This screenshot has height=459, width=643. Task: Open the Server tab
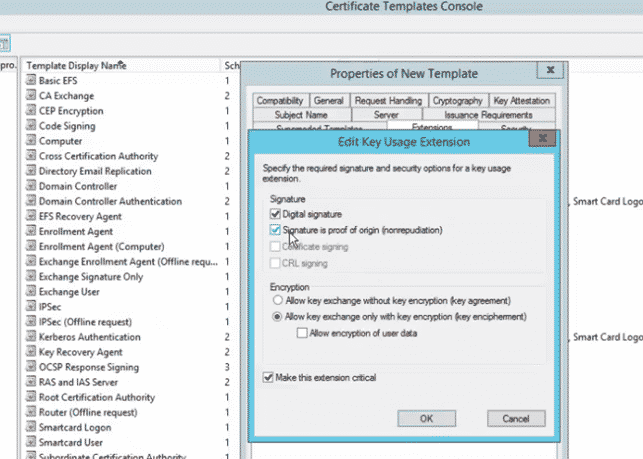point(386,115)
